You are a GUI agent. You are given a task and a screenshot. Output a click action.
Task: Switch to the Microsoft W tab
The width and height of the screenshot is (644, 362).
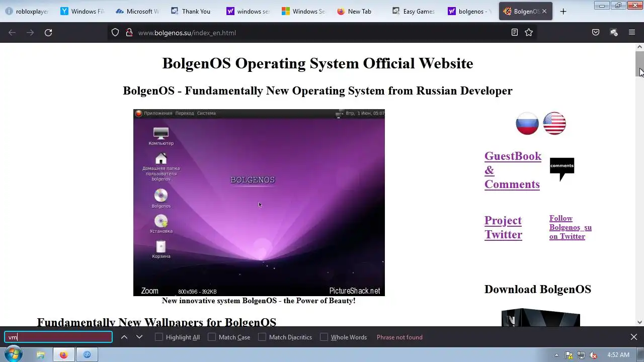[x=137, y=11]
